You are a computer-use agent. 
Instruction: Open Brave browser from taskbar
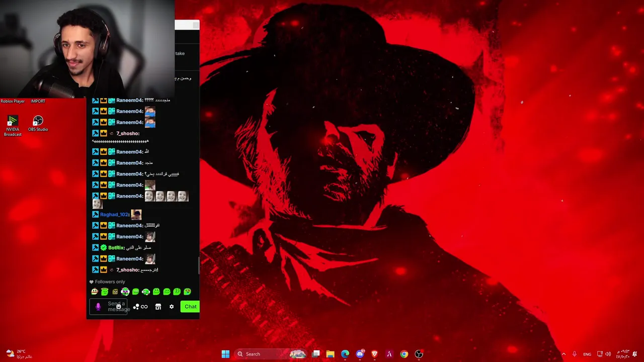click(x=374, y=354)
